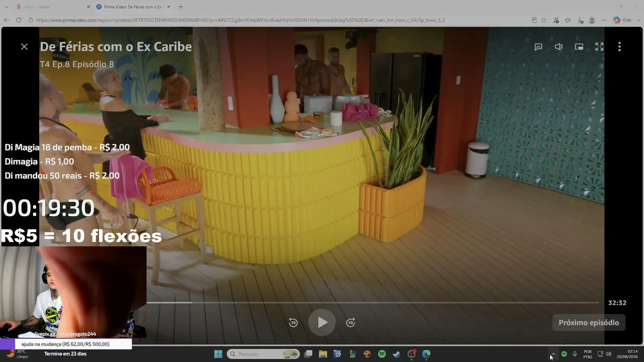The height and width of the screenshot is (362, 644).
Task: Open Copilot Chat sidebar
Action: pyautogui.click(x=622, y=20)
